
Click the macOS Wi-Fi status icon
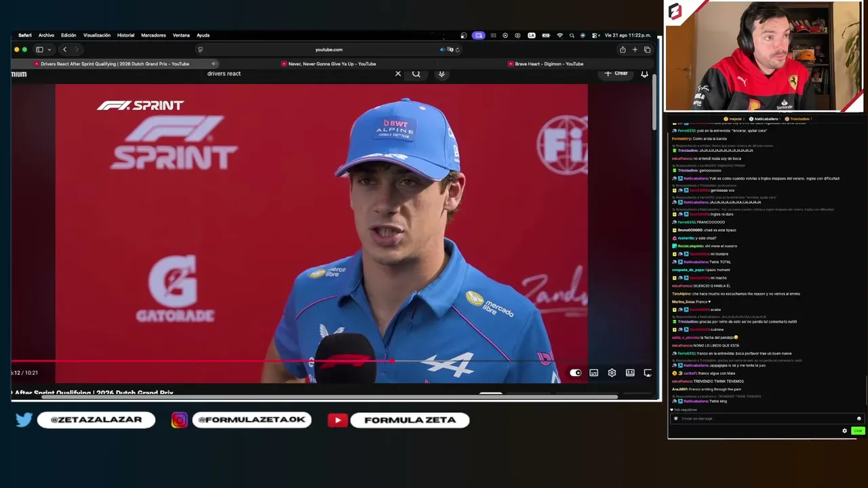tap(559, 35)
